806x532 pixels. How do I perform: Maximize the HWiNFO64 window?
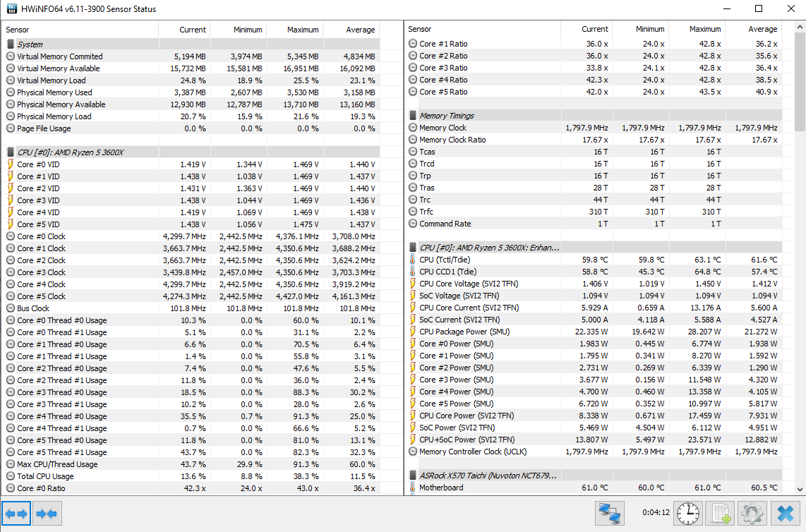pyautogui.click(x=759, y=8)
